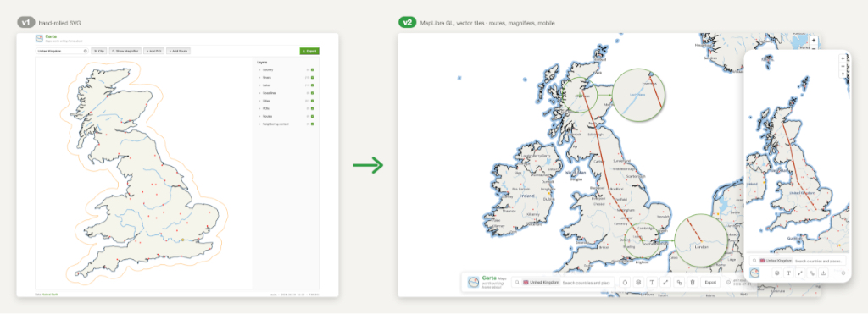Clear the United Kingdom field in v1
The image size is (868, 314).
coord(86,51)
